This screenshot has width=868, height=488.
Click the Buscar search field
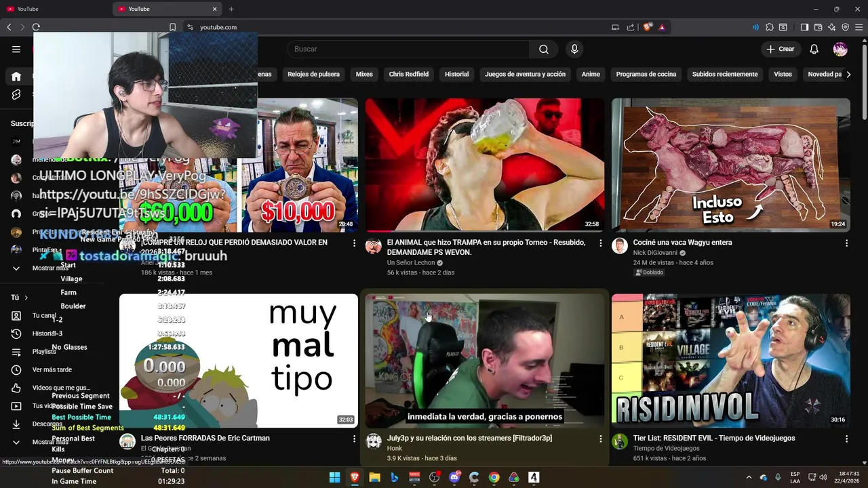click(x=408, y=49)
